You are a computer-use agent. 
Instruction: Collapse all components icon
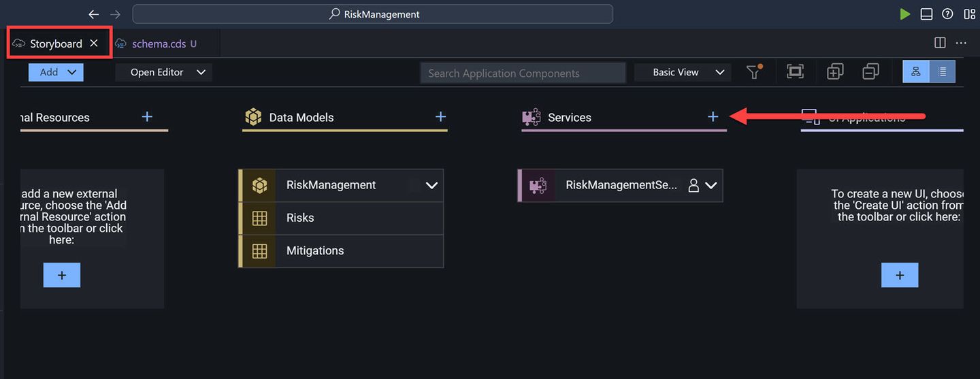[x=870, y=72]
